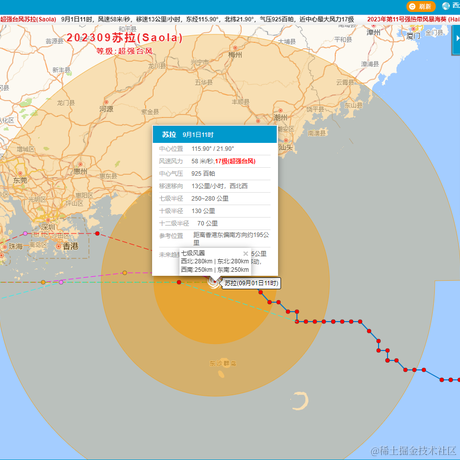Image resolution: width=460 pixels, height=460 pixels.
Task: Click the 梅州 city marker
Action: tap(235, 48)
